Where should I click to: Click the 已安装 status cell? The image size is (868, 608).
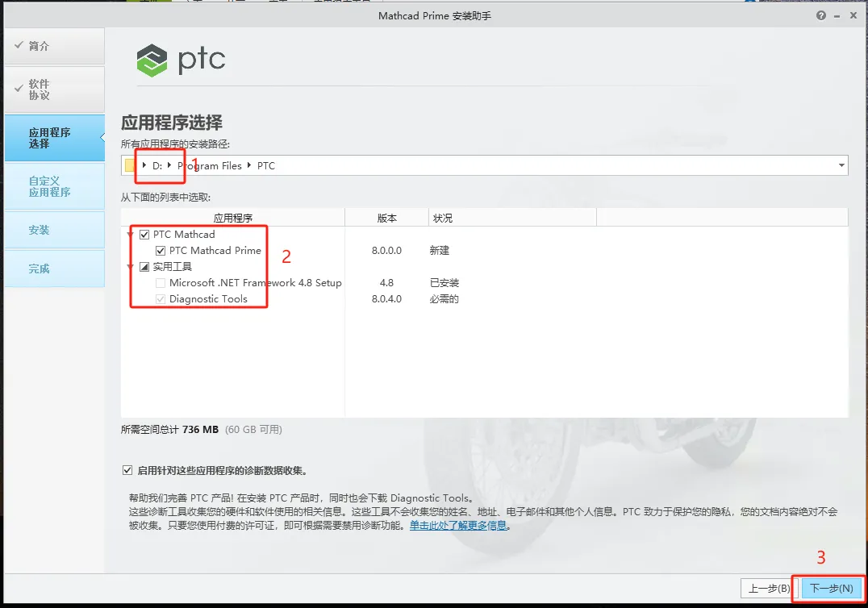tap(444, 283)
